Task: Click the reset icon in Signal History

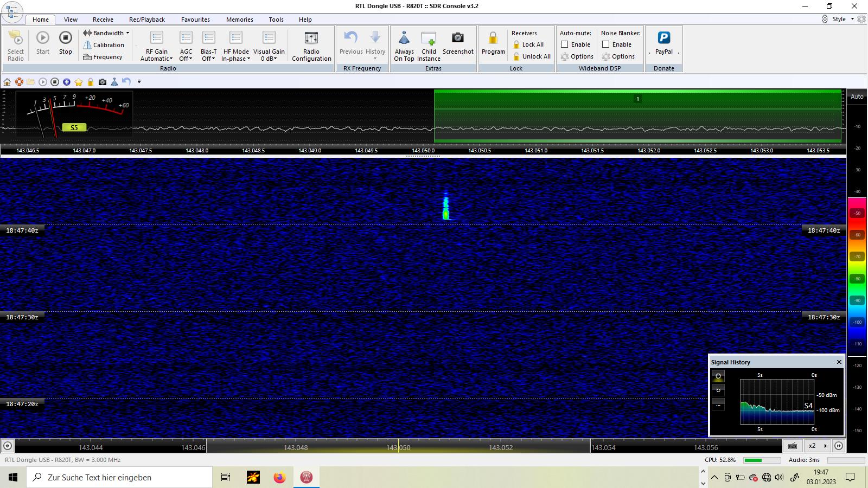Action: coord(718,390)
